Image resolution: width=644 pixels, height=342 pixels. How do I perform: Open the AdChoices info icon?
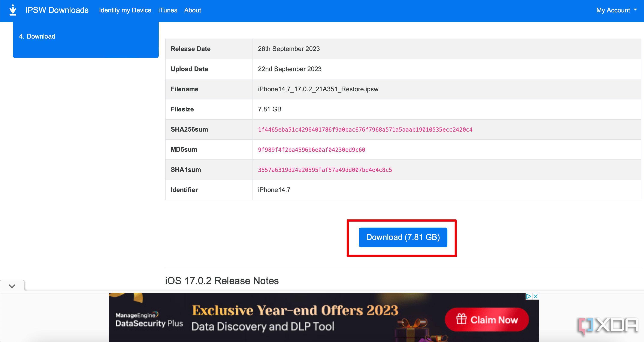click(x=529, y=296)
